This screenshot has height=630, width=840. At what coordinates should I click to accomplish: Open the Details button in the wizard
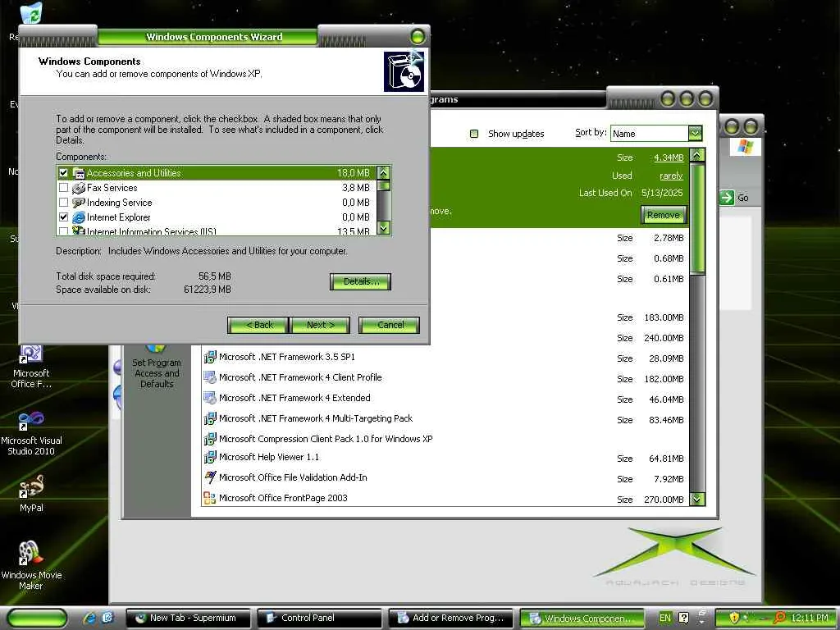coord(361,282)
